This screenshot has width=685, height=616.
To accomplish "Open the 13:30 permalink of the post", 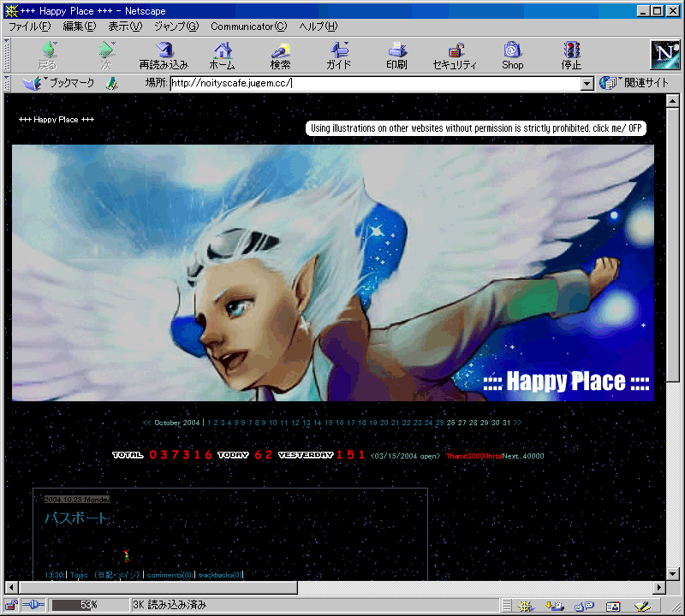I will click(55, 575).
